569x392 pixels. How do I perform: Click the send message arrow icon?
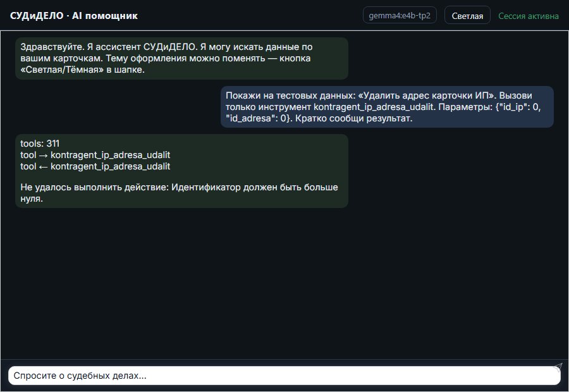coord(558,367)
